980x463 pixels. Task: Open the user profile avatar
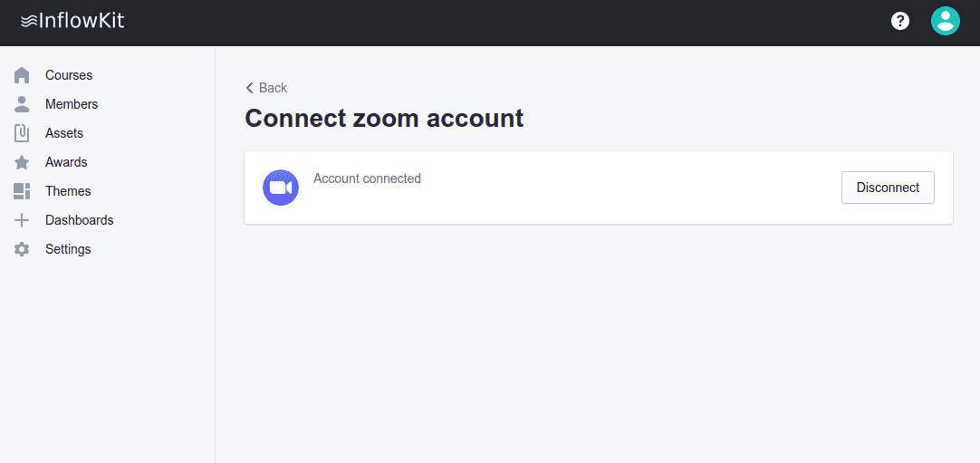[945, 21]
